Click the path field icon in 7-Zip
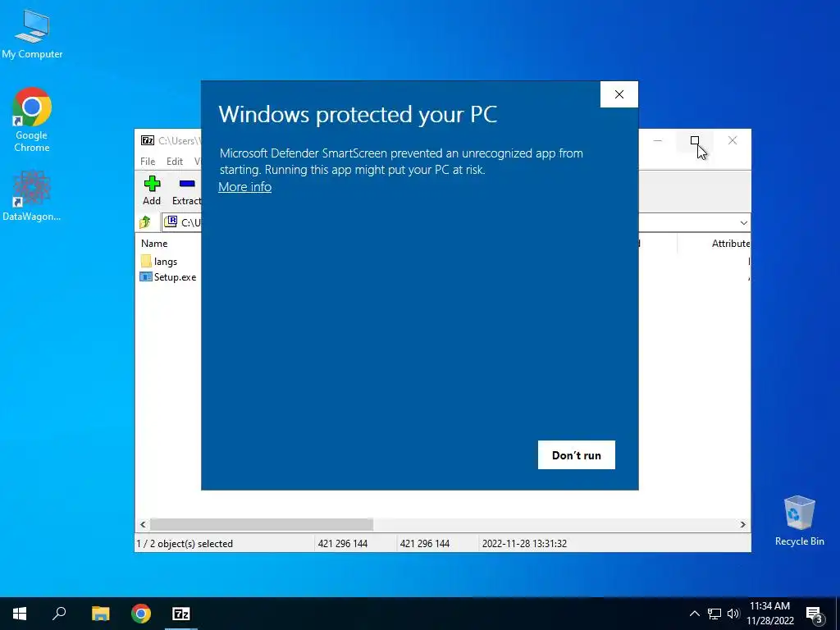Image resolution: width=840 pixels, height=630 pixels. (x=171, y=221)
